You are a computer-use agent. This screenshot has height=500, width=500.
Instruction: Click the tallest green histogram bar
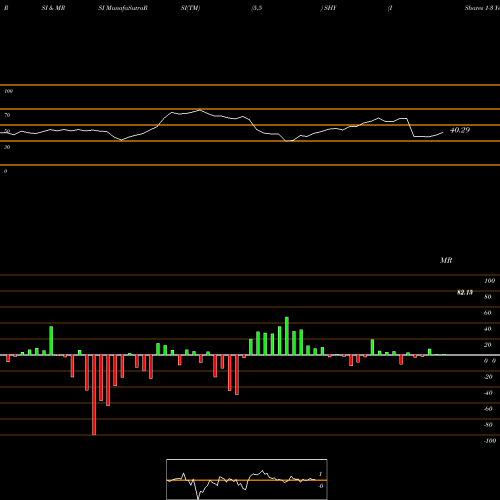pyautogui.click(x=287, y=336)
